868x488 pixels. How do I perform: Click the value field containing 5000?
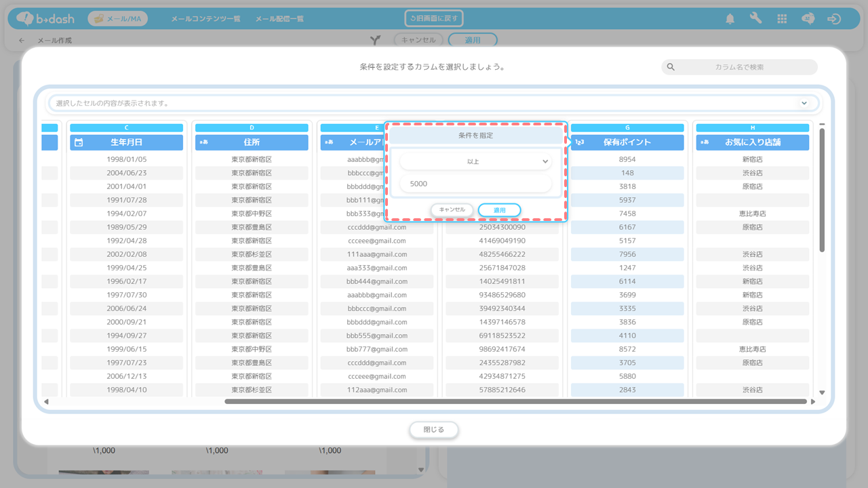coord(475,184)
